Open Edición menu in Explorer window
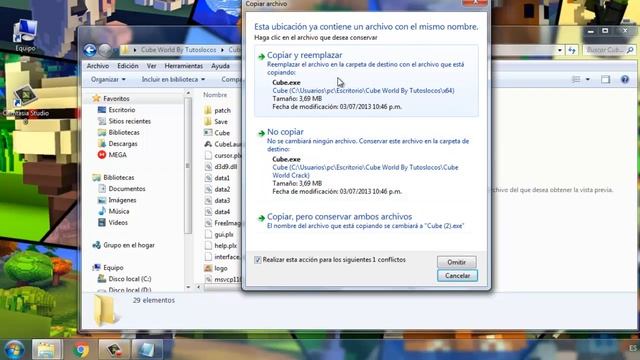640x360 pixels. 128,66
